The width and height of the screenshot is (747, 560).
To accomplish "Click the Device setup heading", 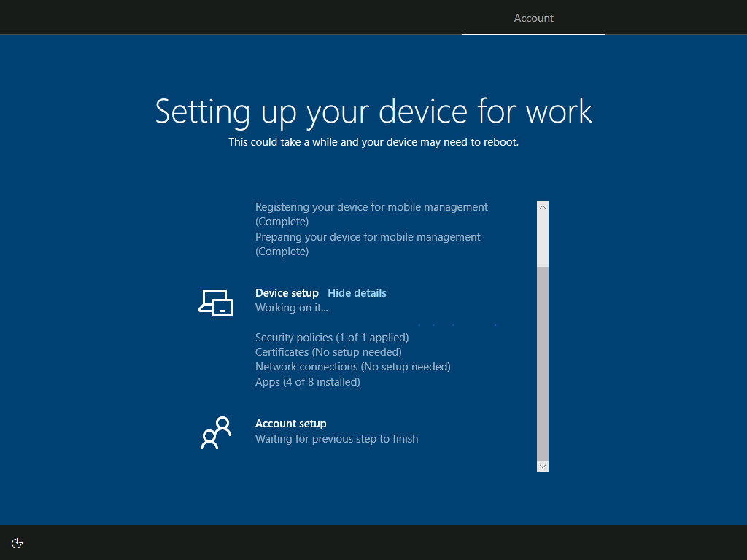I will click(x=287, y=293).
